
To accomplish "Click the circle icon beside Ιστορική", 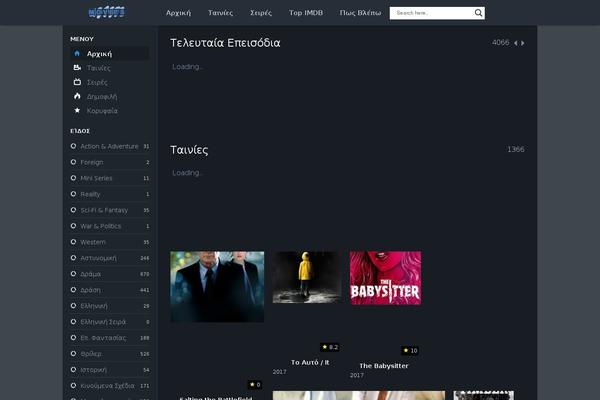I will (73, 369).
